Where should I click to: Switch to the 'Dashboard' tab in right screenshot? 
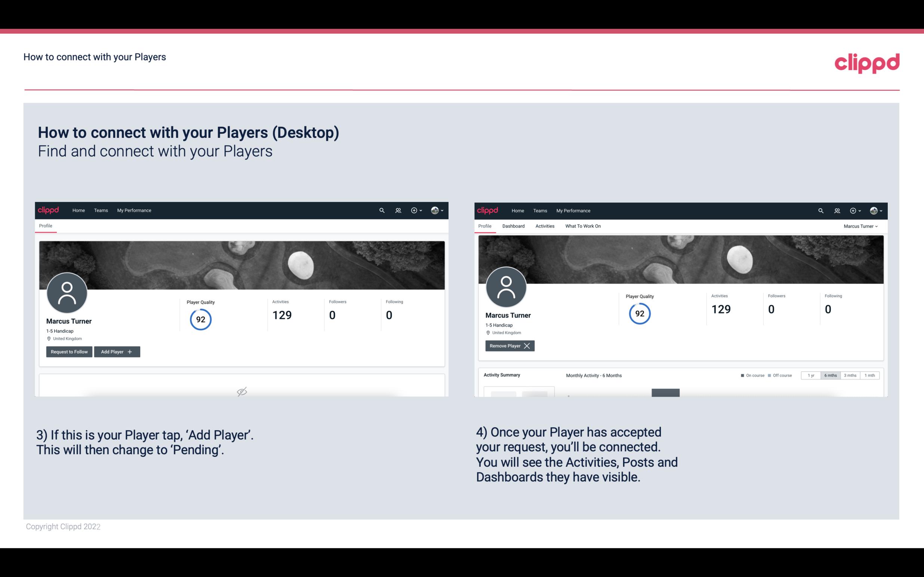[513, 226]
